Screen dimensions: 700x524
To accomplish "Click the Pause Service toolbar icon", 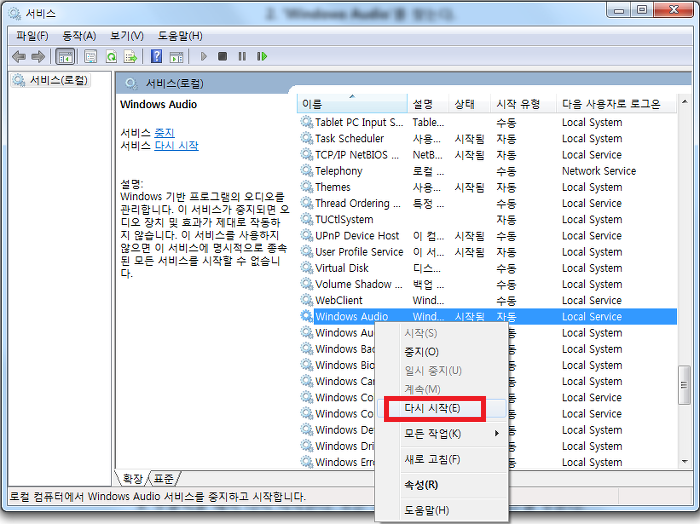I will point(242,56).
